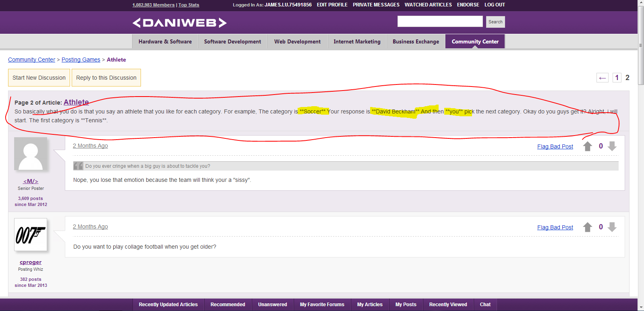
Task: Flag cproger's post as bad
Action: pos(555,227)
